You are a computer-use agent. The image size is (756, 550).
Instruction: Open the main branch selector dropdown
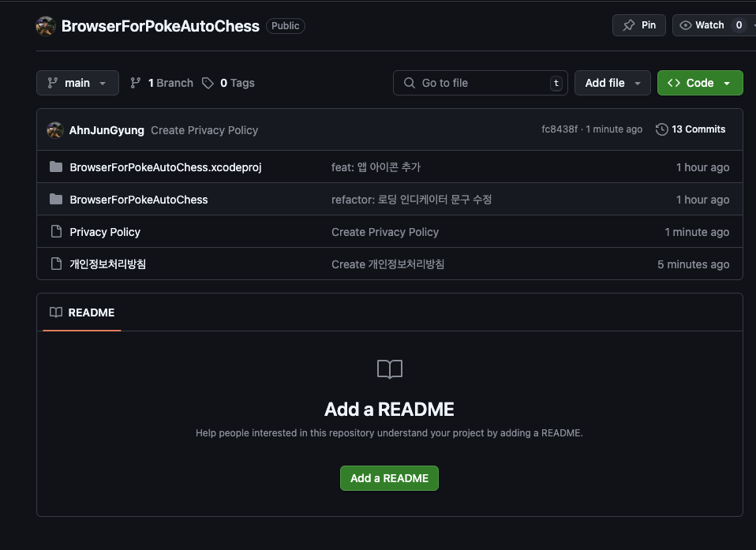(x=77, y=83)
